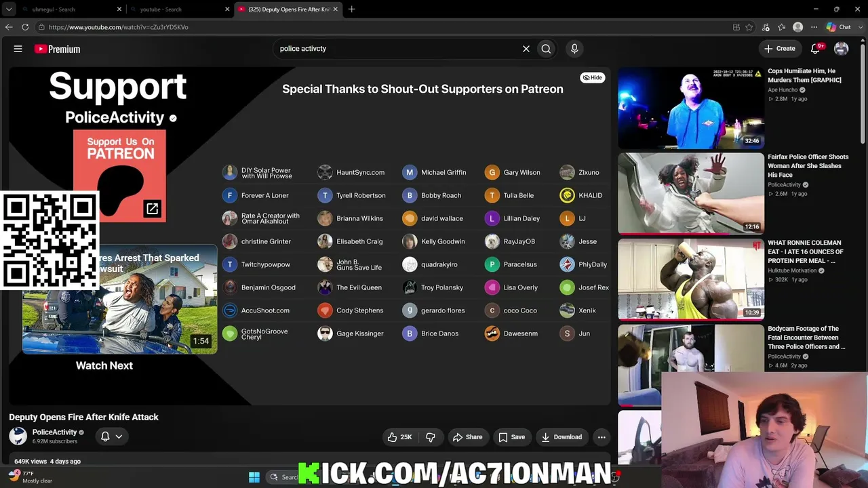
Task: Open 'Fairfax Police Officer Shoots Woman' title
Action: (x=808, y=166)
